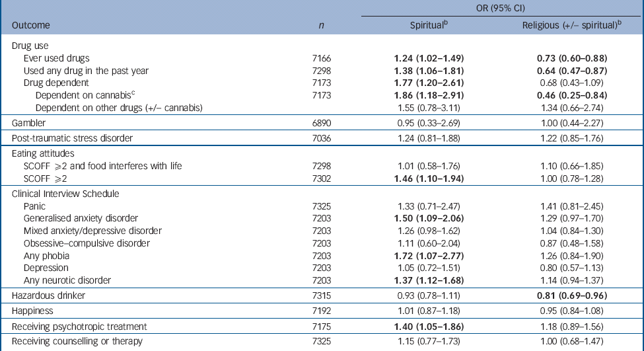Click the n value 7166
Image resolution: width=644 pixels, height=351 pixels.
321,58
